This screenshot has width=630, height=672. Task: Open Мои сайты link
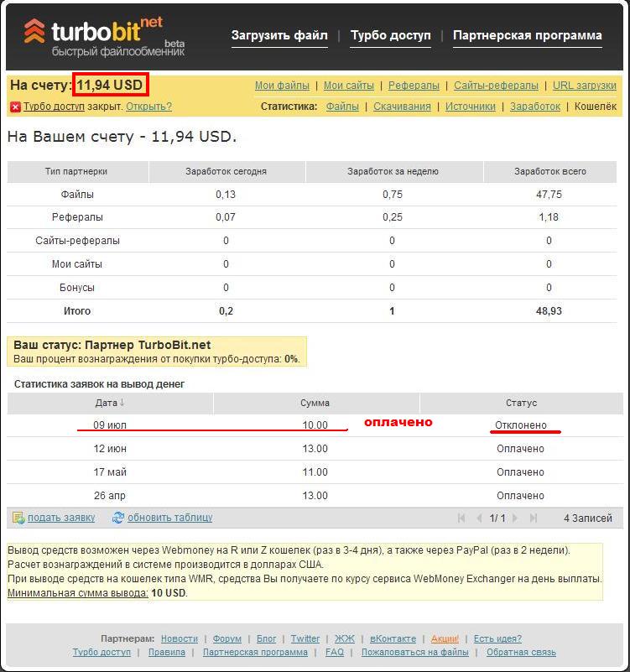(349, 86)
